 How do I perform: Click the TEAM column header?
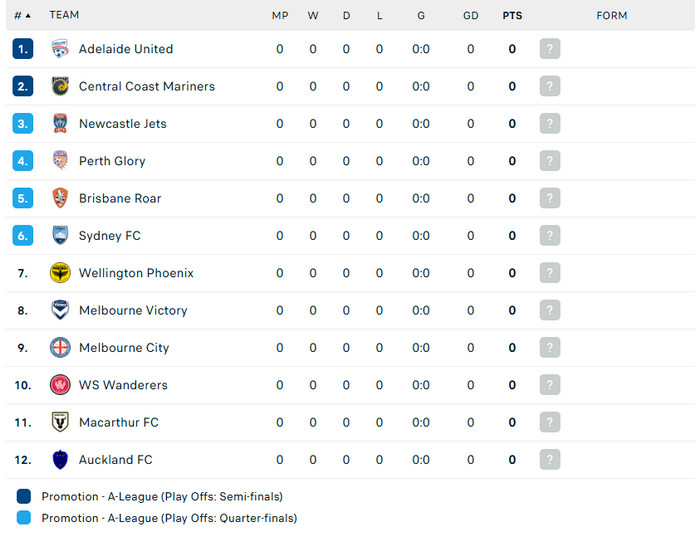coord(64,16)
